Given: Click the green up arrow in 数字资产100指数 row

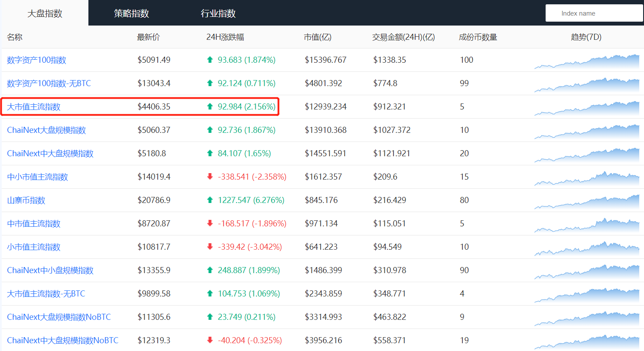Looking at the screenshot, I should (x=210, y=60).
